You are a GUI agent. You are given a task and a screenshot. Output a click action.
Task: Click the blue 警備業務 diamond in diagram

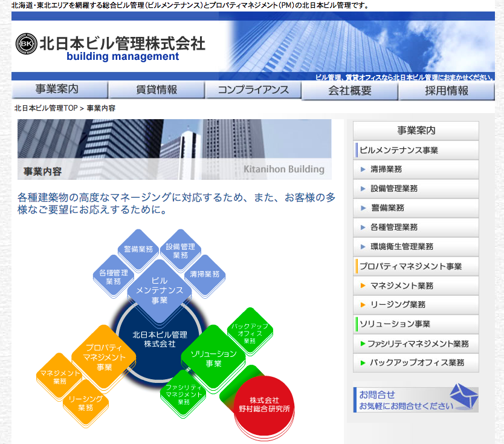pyautogui.click(x=138, y=249)
